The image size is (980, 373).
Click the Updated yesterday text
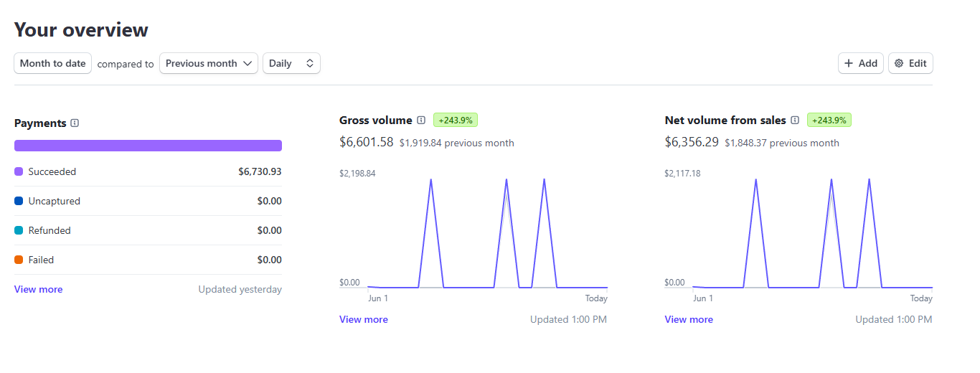pos(240,290)
